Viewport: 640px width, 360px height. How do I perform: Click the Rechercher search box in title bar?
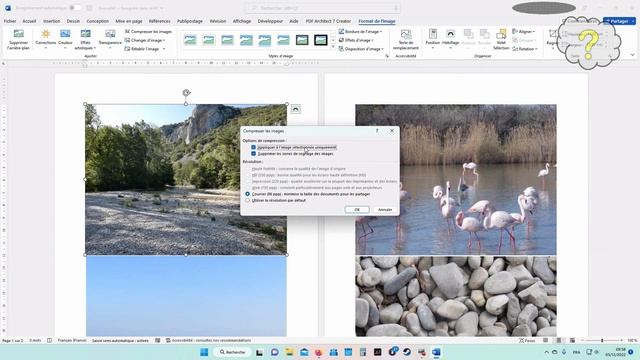coord(322,8)
